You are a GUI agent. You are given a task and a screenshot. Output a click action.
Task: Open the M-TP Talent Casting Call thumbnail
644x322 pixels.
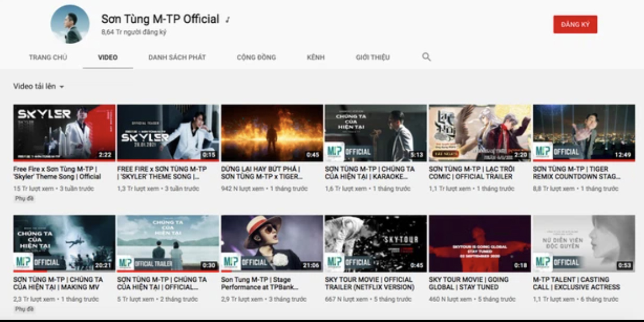(584, 244)
